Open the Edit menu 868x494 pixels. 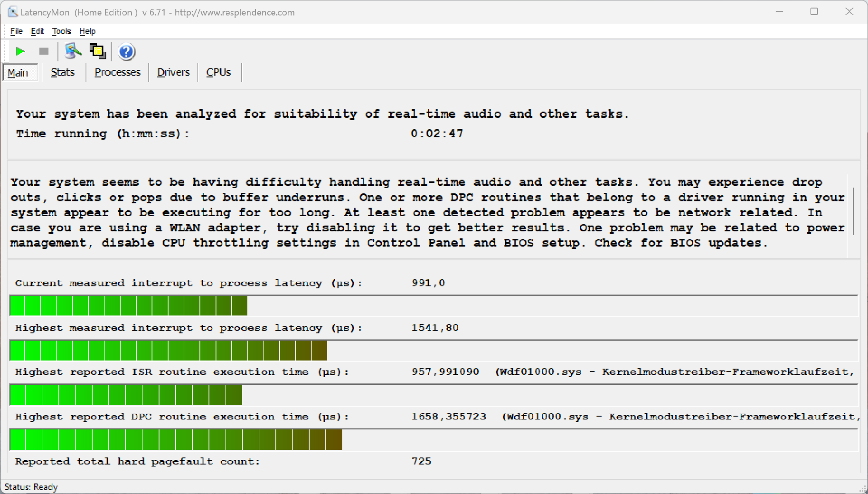(37, 31)
